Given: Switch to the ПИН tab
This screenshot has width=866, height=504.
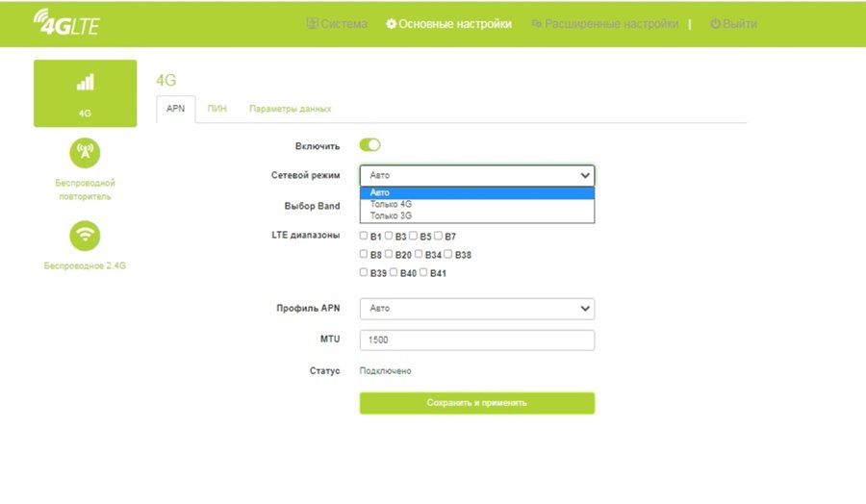Looking at the screenshot, I should point(217,110).
